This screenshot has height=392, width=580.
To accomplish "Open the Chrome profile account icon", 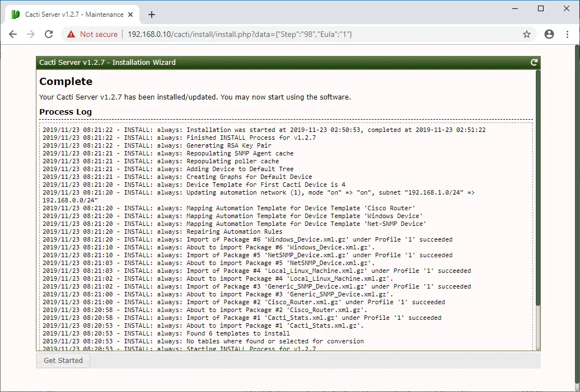I will point(549,34).
